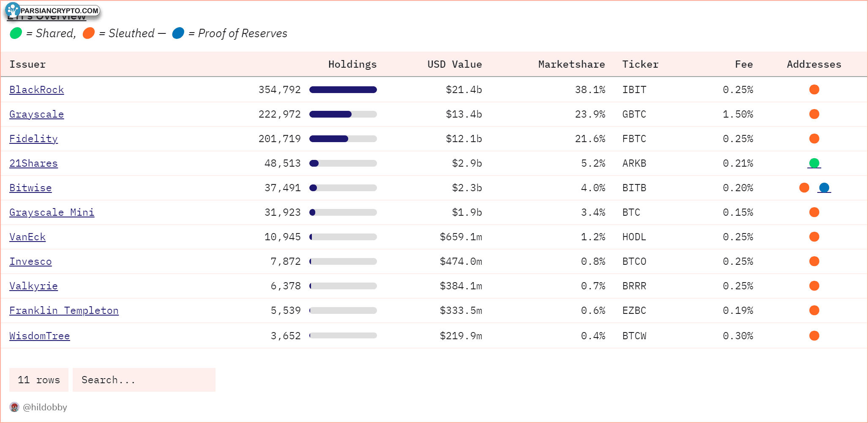Sort by Ticker column header

[640, 64]
